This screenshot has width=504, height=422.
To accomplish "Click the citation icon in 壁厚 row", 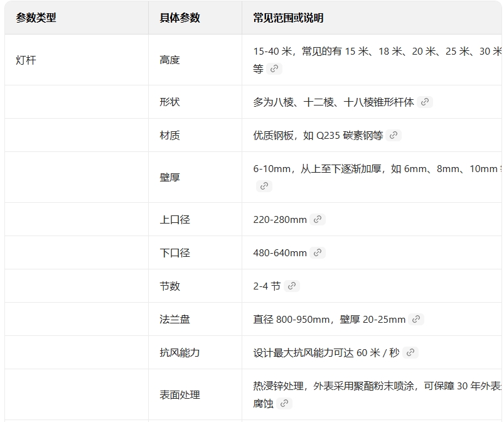I will tap(264, 186).
